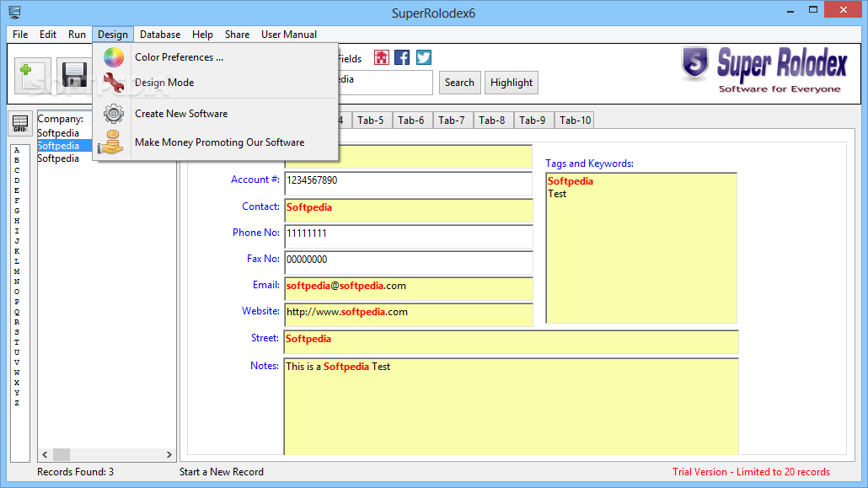Click the right scroll arrow of list
This screenshot has height=488, width=868.
pyautogui.click(x=169, y=455)
